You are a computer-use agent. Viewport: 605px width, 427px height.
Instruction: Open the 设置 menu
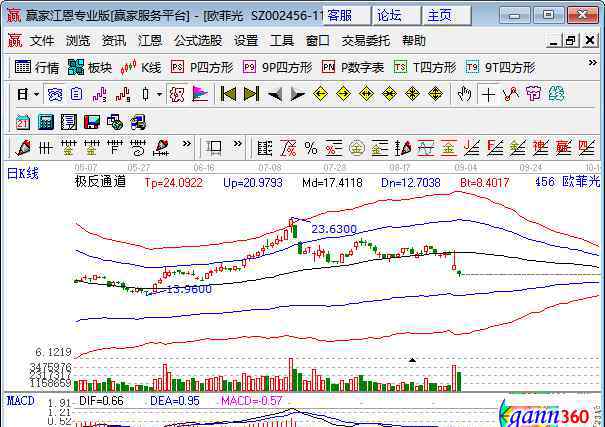click(246, 41)
